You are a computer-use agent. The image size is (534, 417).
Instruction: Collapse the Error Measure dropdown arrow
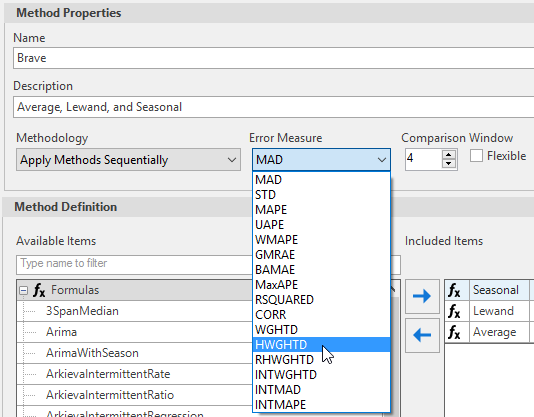click(381, 159)
